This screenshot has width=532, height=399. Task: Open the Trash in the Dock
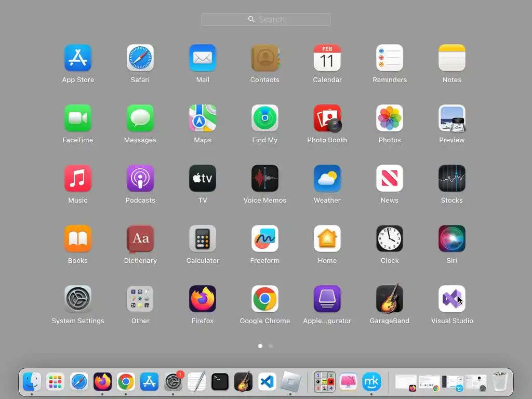(x=500, y=381)
